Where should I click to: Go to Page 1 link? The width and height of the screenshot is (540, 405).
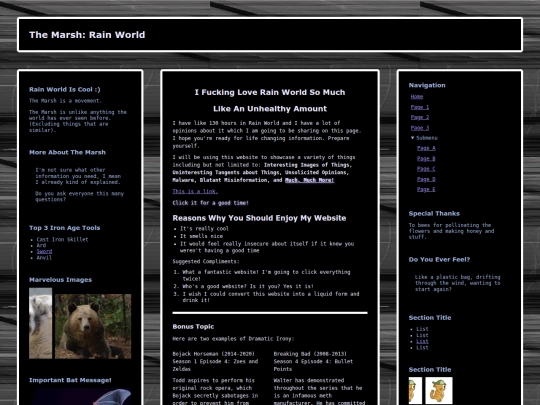coord(420,107)
